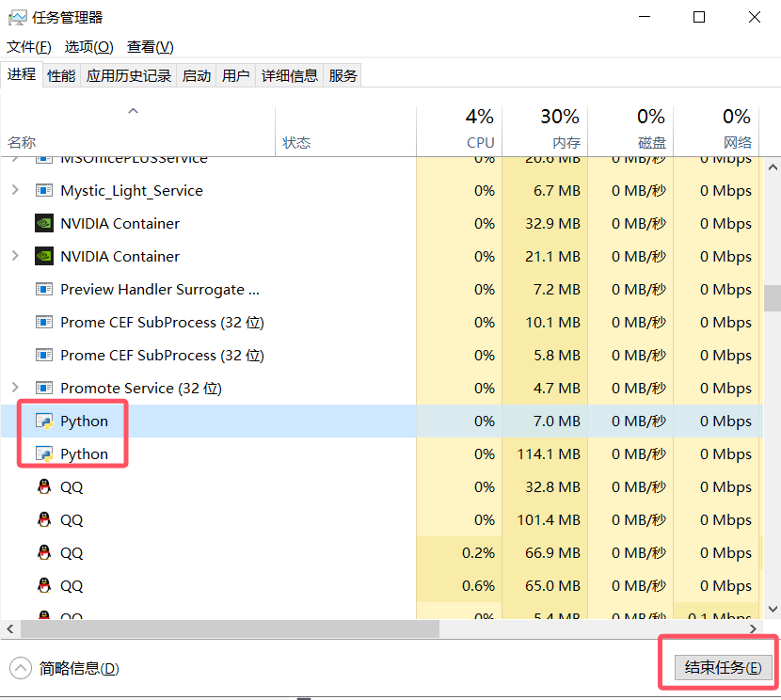The width and height of the screenshot is (781, 700).
Task: Click the 7.0 MB memory value
Action: click(x=556, y=422)
